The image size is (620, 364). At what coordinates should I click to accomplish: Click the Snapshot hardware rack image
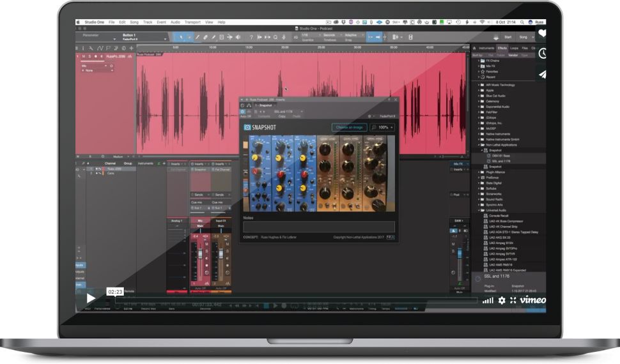(319, 174)
